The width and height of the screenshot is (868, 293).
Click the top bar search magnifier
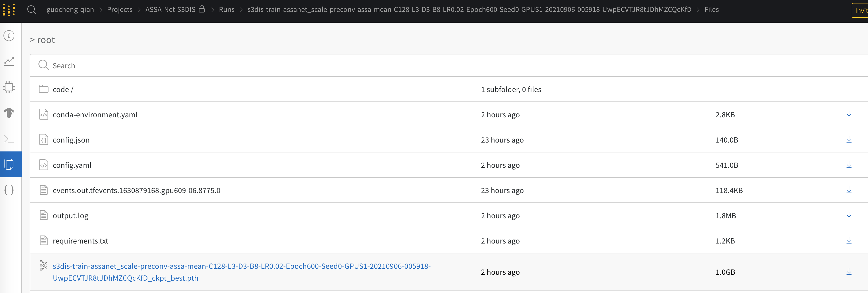[32, 10]
